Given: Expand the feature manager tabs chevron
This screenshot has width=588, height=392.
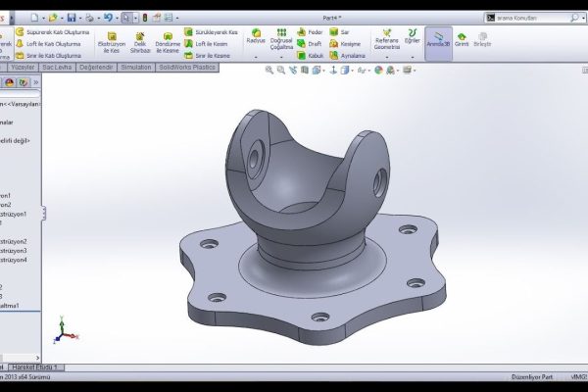Looking at the screenshot, I should click(x=35, y=82).
